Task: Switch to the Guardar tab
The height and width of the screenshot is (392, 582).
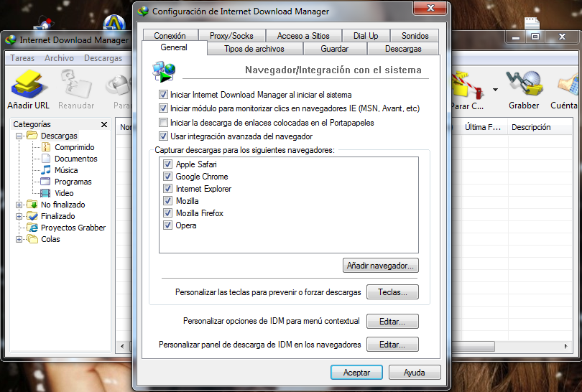Action: point(334,49)
